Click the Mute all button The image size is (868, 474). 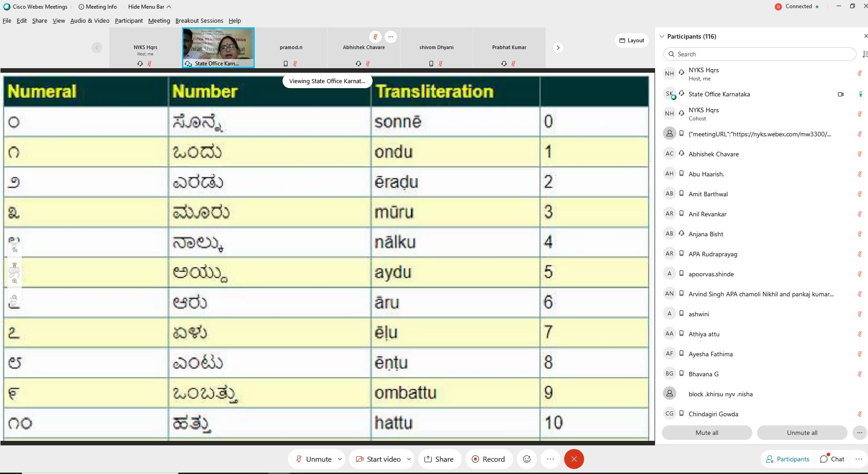(x=707, y=433)
